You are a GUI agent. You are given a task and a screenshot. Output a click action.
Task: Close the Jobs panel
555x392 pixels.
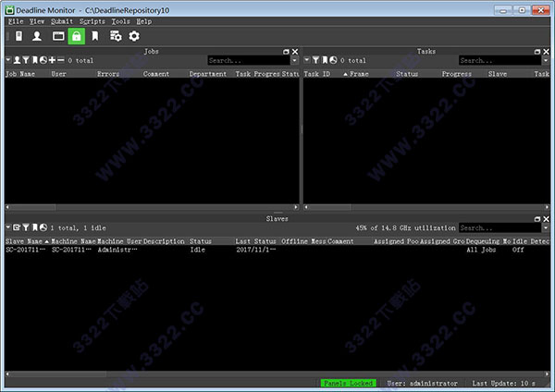[x=295, y=52]
